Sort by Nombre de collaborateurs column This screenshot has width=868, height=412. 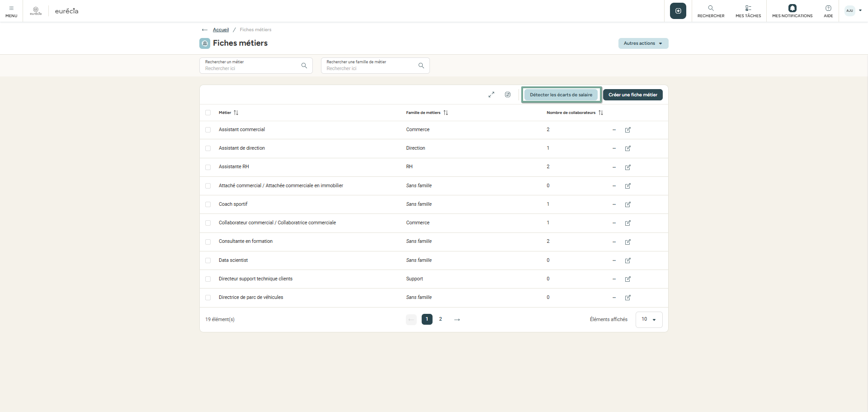(x=601, y=113)
